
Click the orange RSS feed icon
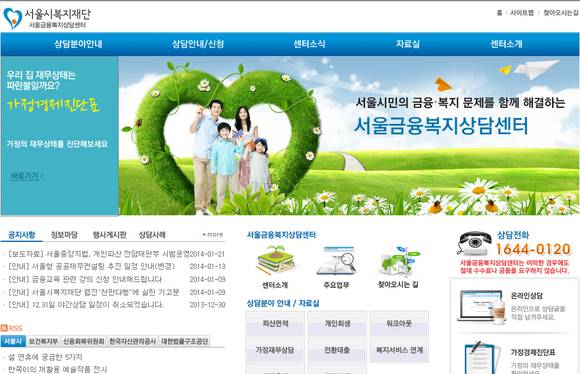click(4, 328)
